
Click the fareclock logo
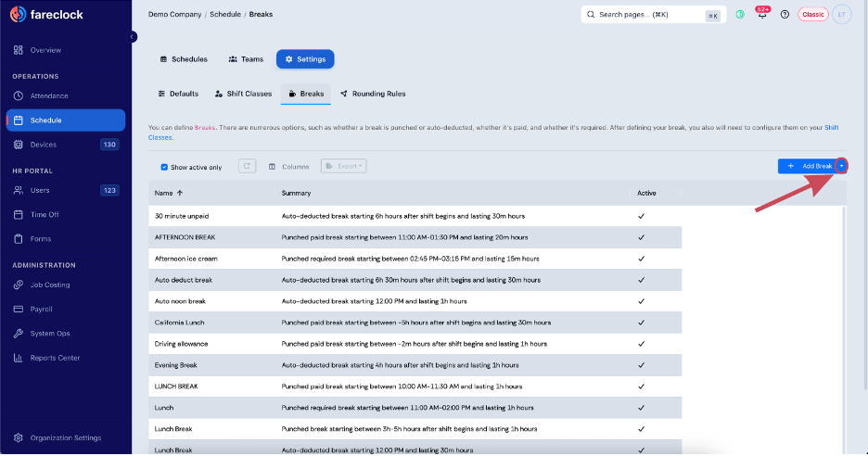pos(46,15)
